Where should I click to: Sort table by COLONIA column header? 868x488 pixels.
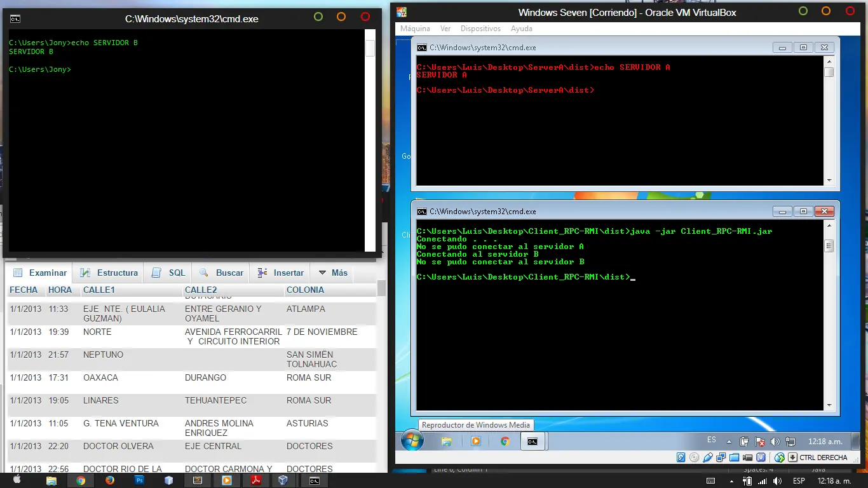(305, 290)
